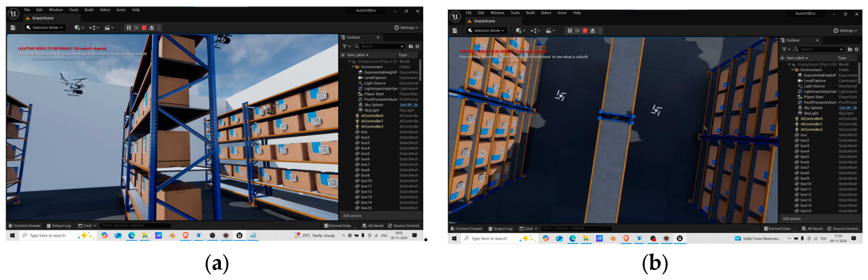Save the level via disk icon in (b)
The width and height of the screenshot is (868, 280).
pos(454,31)
